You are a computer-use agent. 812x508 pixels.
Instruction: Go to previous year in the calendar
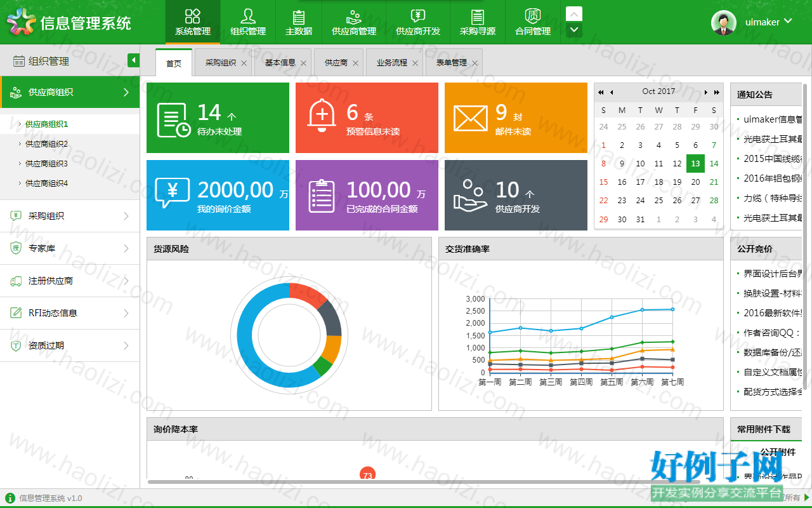(x=601, y=92)
